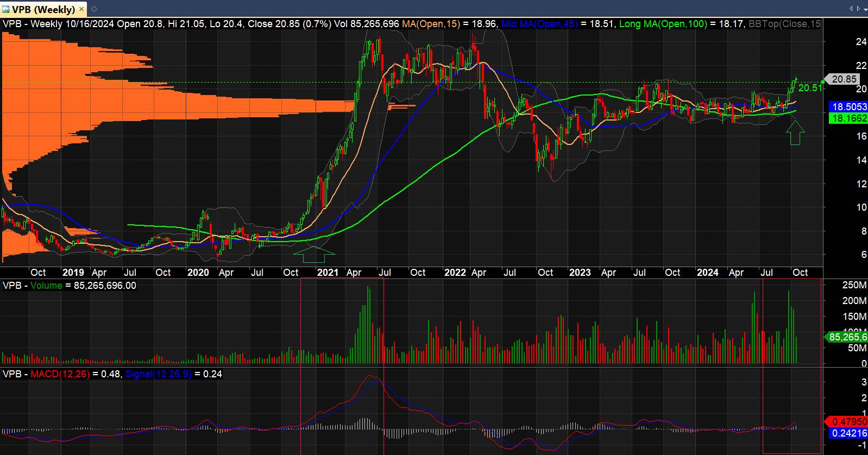This screenshot has height=455, width=868.
Task: Click the green up arrow near Oct 2024
Action: [x=796, y=132]
